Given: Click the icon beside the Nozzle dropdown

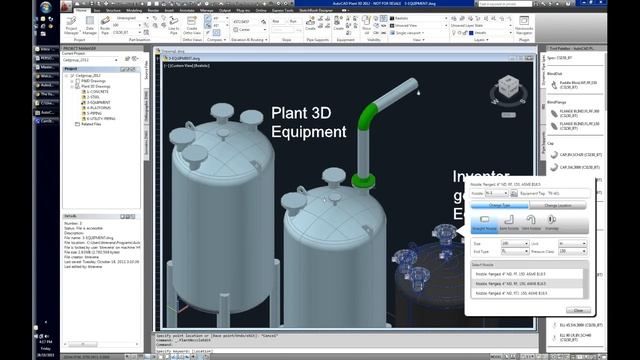Looking at the screenshot, I should coord(514,193).
